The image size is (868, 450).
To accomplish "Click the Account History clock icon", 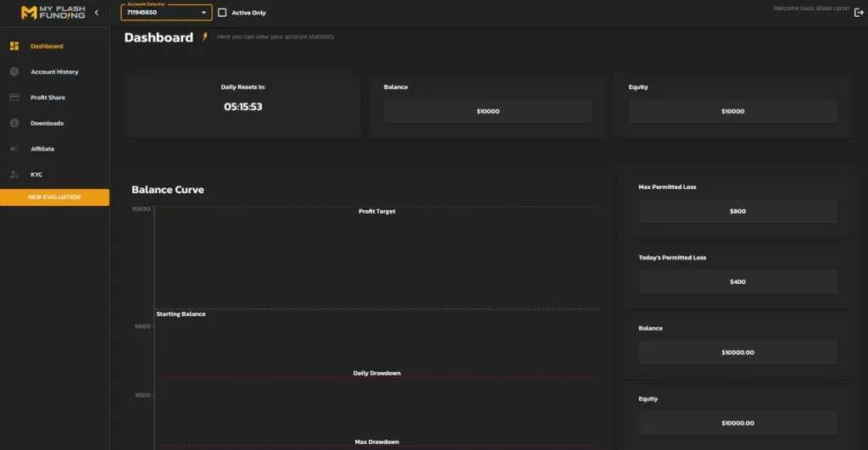I will pyautogui.click(x=14, y=72).
